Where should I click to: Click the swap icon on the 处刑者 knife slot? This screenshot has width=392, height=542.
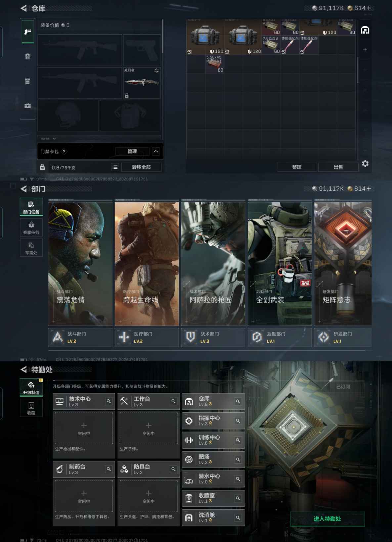tap(156, 70)
